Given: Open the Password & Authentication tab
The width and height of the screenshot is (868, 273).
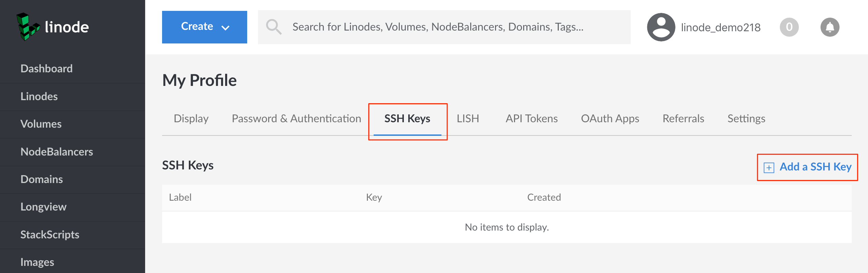Looking at the screenshot, I should click(x=296, y=119).
